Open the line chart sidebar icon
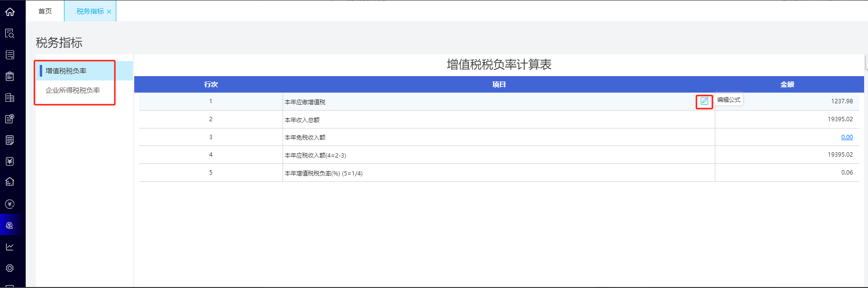The height and width of the screenshot is (288, 868). pyautogui.click(x=10, y=247)
